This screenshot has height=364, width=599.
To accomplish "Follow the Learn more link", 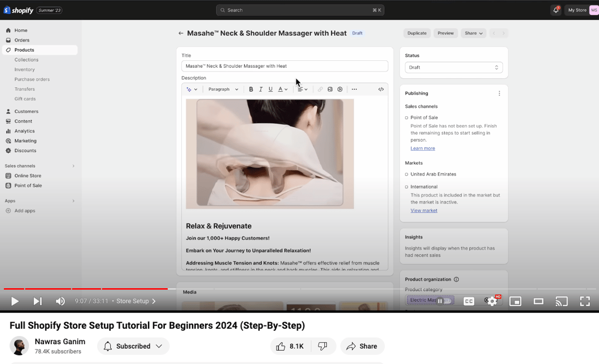I will click(x=423, y=148).
